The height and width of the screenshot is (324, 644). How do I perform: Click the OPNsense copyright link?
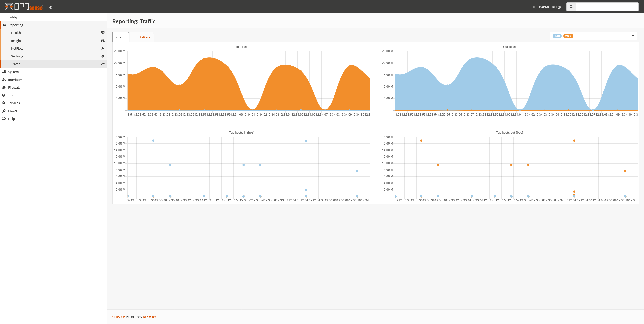click(x=118, y=316)
